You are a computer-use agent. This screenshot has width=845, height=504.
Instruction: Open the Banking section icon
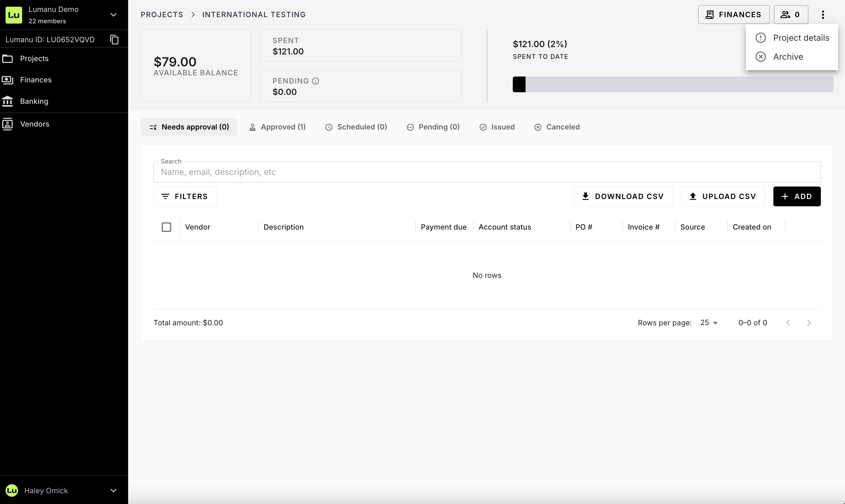click(x=8, y=101)
